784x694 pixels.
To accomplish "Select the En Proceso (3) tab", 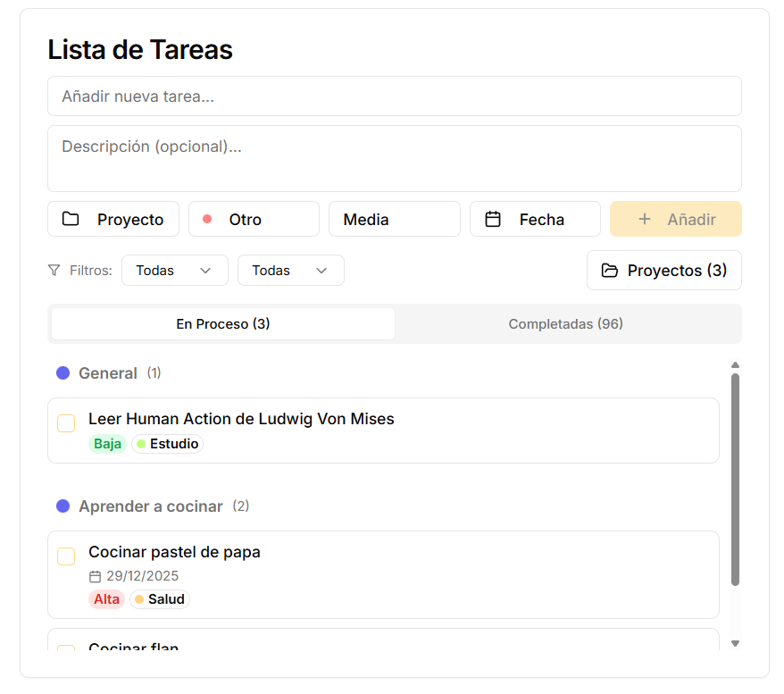I will 221,323.
